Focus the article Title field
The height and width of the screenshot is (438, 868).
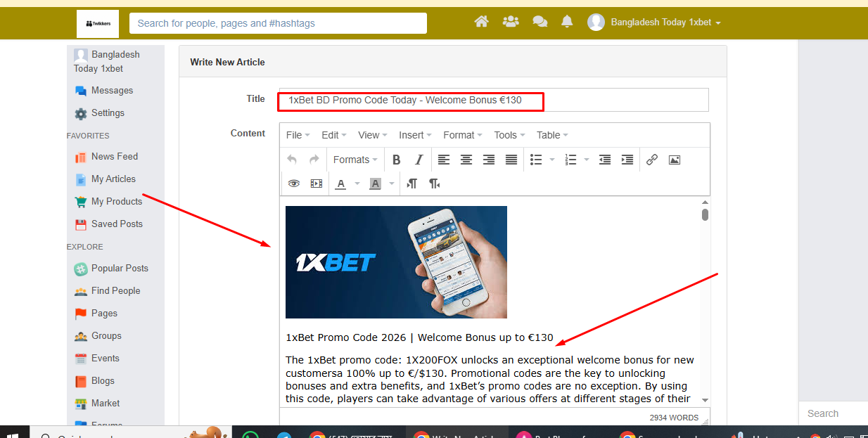tap(493, 100)
